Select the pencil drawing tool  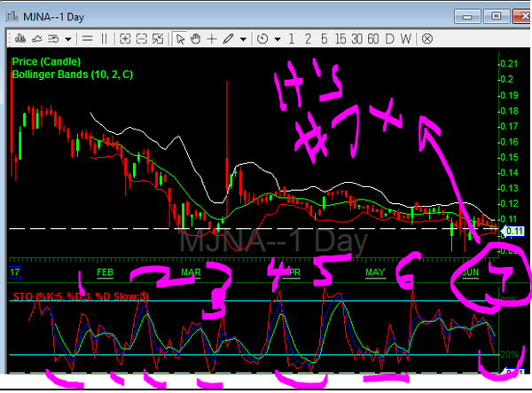(228, 39)
